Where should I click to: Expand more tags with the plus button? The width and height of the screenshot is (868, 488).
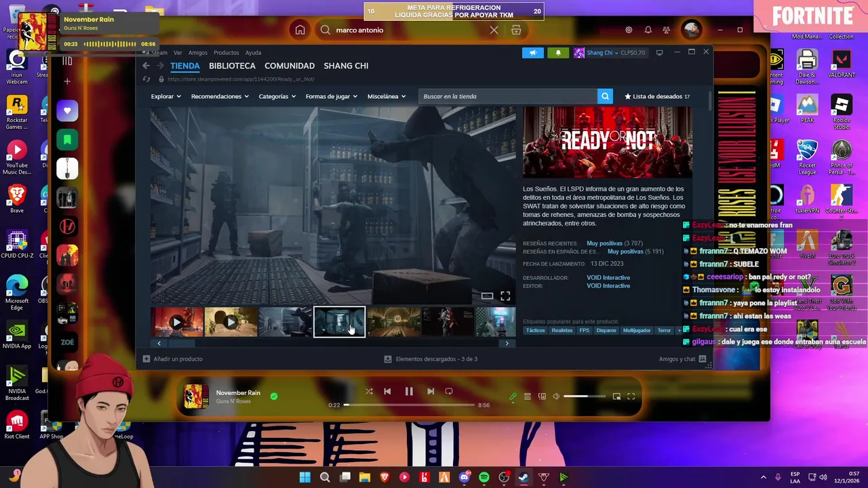tap(679, 331)
